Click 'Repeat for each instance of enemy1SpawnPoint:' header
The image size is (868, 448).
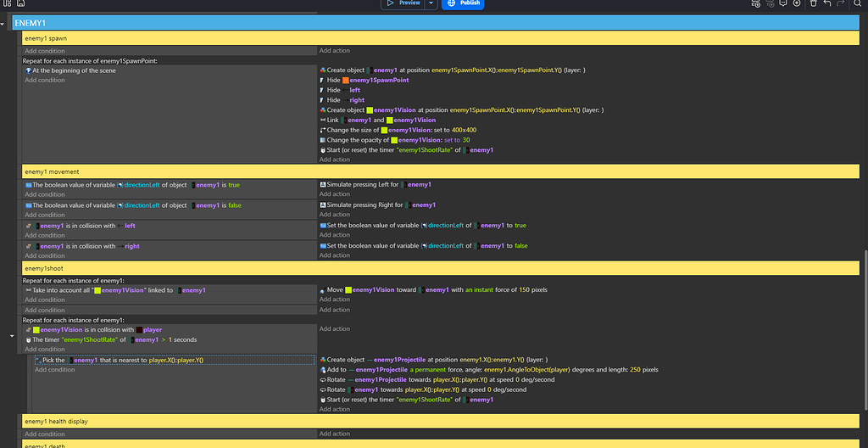coord(90,61)
